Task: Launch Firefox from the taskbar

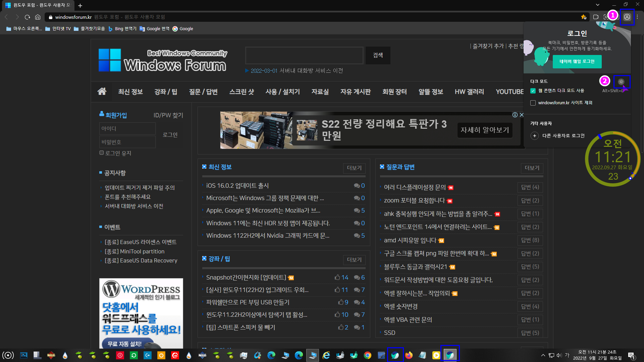Action: [409, 355]
